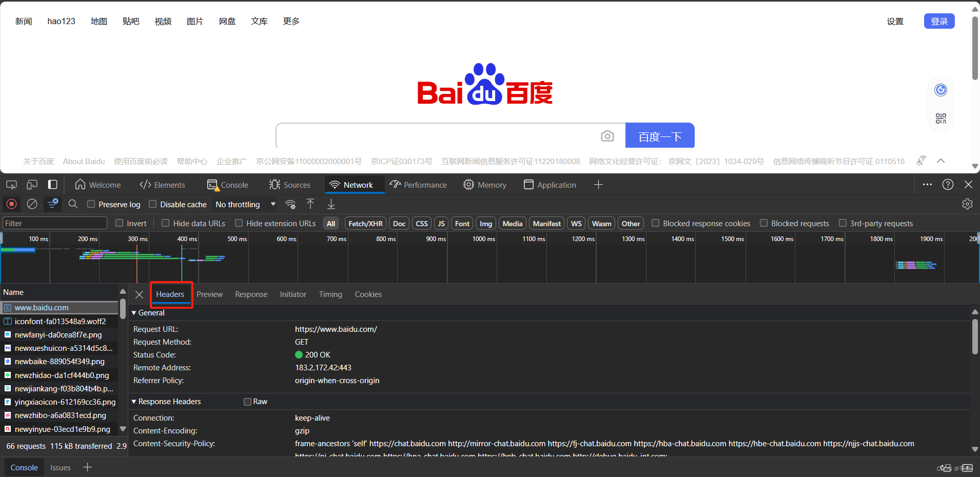Check Blocked requests
This screenshot has width=980, height=477.
[764, 223]
